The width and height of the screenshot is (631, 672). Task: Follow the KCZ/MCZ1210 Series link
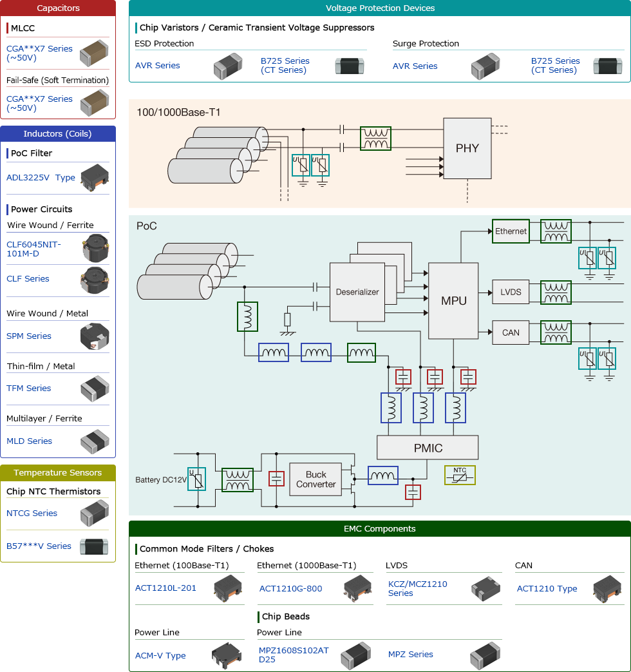pyautogui.click(x=417, y=588)
